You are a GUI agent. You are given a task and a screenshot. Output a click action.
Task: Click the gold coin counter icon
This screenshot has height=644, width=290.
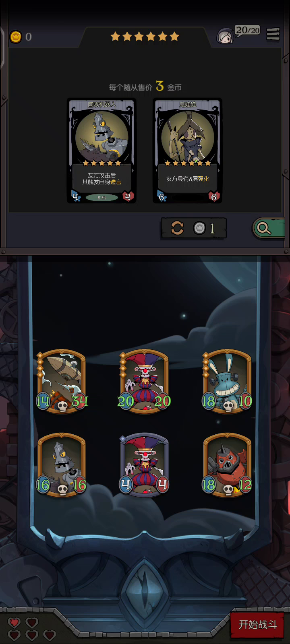(15, 37)
